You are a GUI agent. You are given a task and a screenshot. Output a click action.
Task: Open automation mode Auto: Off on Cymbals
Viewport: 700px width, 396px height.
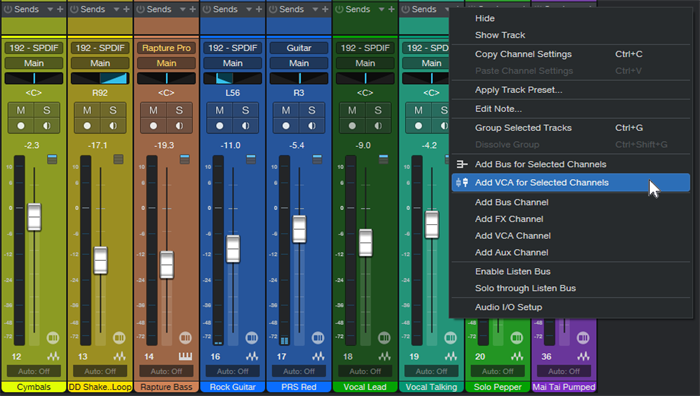(x=34, y=371)
